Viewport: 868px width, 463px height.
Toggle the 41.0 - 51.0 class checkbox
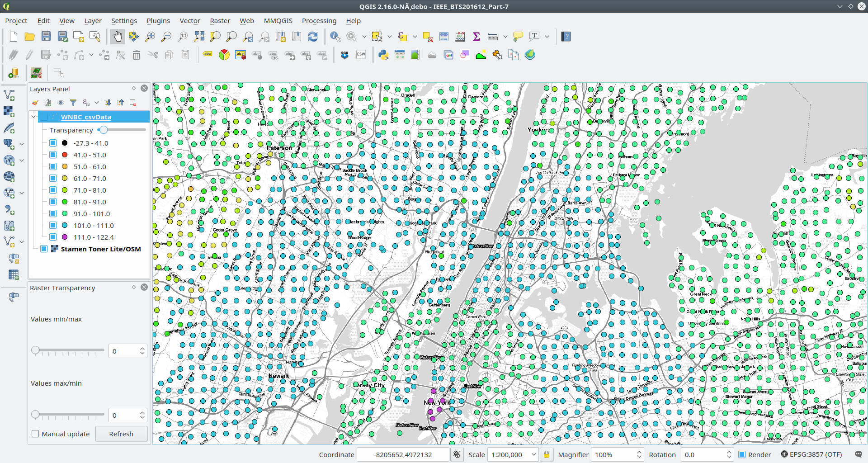(x=53, y=155)
